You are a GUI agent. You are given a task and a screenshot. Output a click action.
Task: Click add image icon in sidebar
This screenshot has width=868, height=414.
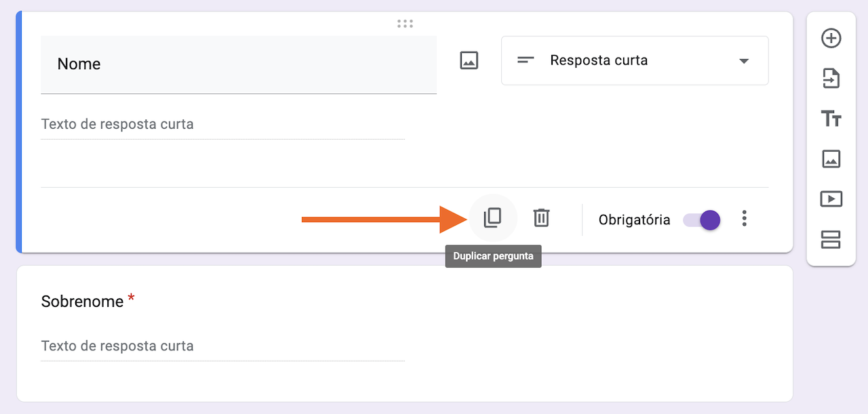point(831,159)
